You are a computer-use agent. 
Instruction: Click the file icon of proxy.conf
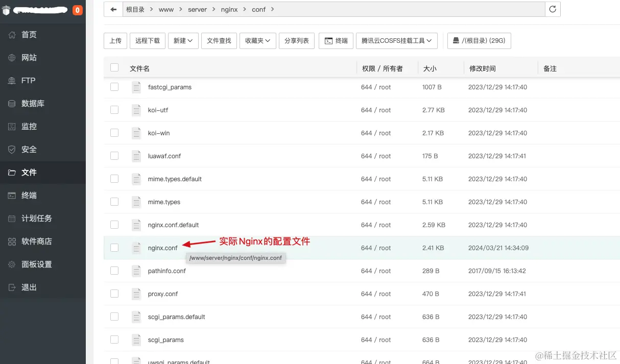click(136, 294)
